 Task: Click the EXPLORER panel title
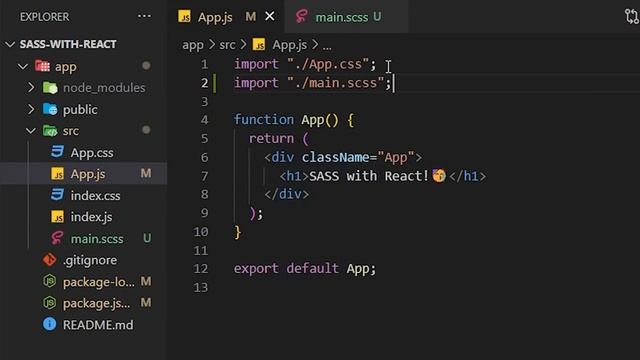pos(44,17)
